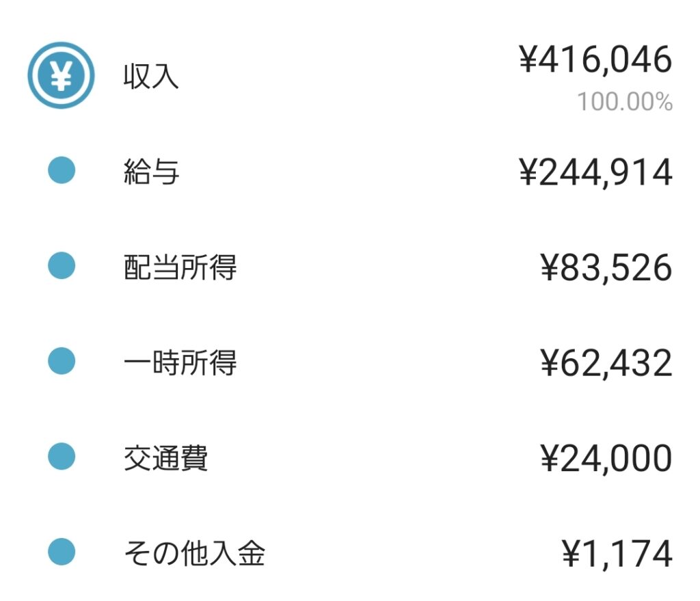Select the 交通費 row label
The width and height of the screenshot is (700, 601).
click(165, 457)
